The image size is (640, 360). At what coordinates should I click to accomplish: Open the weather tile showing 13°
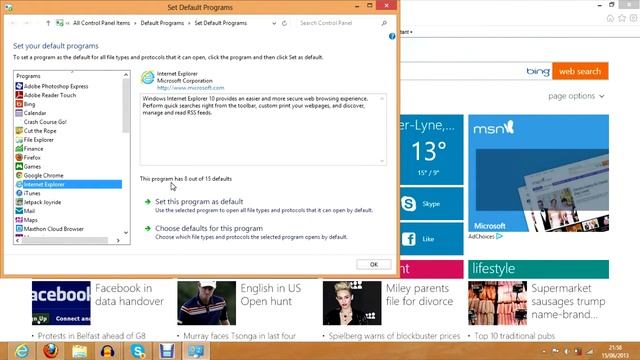[431, 150]
